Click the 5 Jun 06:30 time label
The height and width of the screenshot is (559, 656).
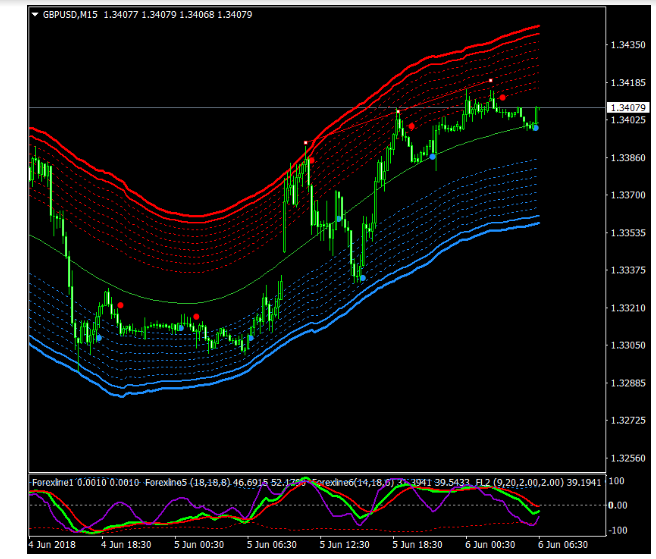click(272, 545)
